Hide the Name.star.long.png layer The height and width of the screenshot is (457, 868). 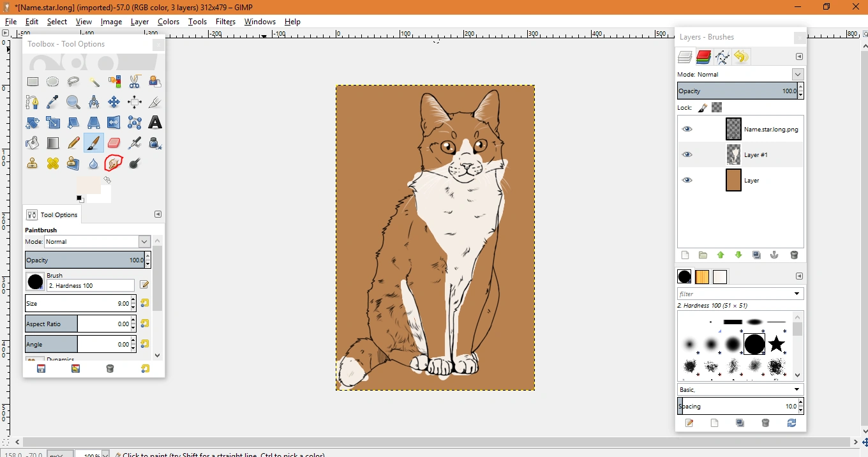(x=687, y=129)
